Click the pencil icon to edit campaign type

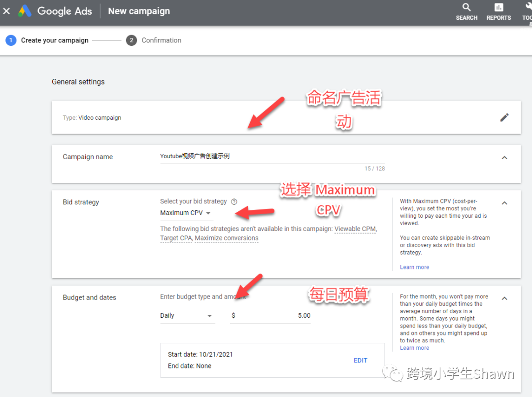click(x=504, y=117)
